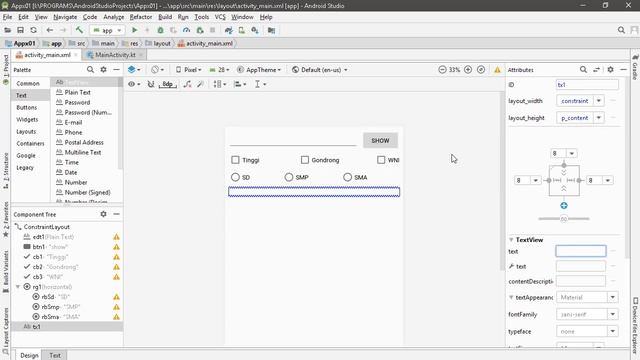Select Plain Text in the palette
640x360 pixels.
pyautogui.click(x=78, y=92)
